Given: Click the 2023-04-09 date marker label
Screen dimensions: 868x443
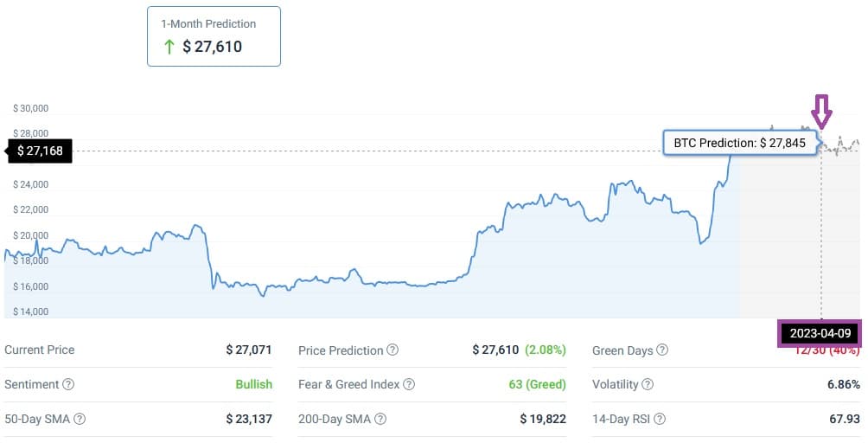Looking at the screenshot, I should 820,333.
